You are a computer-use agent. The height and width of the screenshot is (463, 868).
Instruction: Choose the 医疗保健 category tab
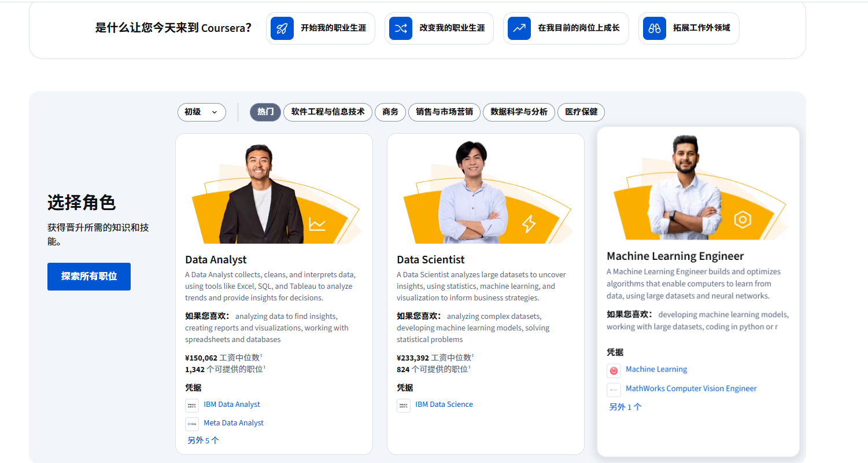581,112
